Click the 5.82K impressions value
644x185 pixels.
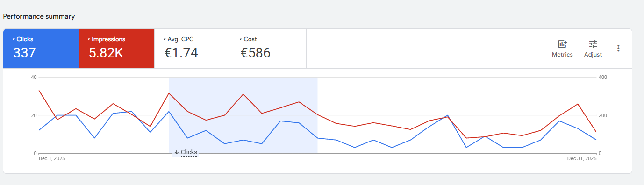pos(106,53)
